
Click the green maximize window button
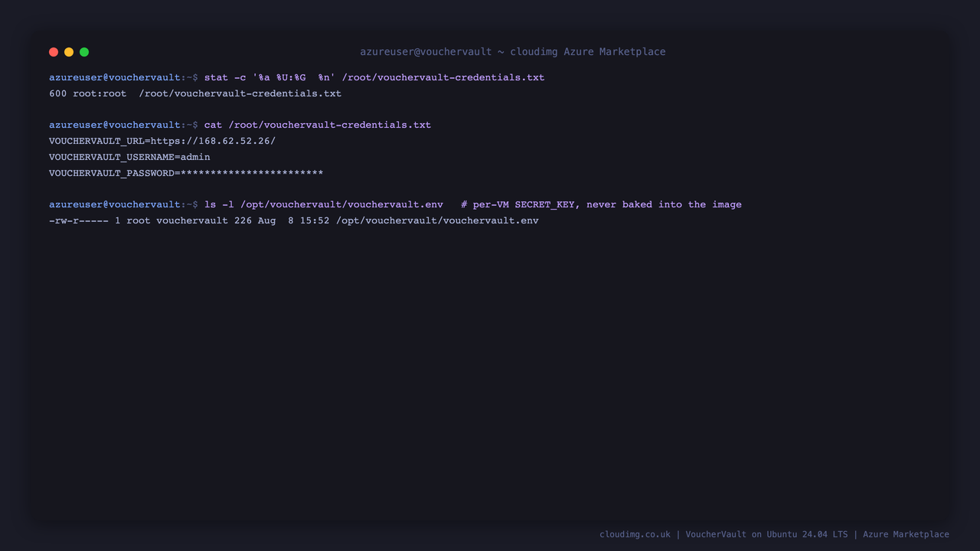pyautogui.click(x=84, y=52)
